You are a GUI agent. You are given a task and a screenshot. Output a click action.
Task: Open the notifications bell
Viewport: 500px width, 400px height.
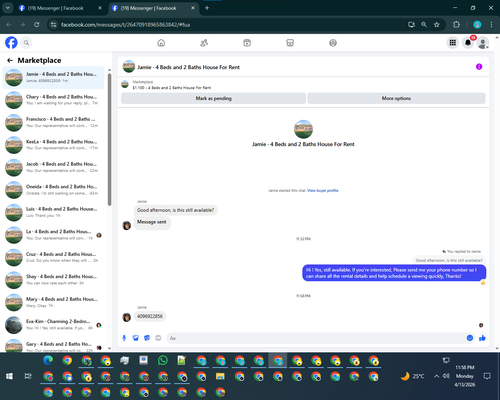[468, 43]
